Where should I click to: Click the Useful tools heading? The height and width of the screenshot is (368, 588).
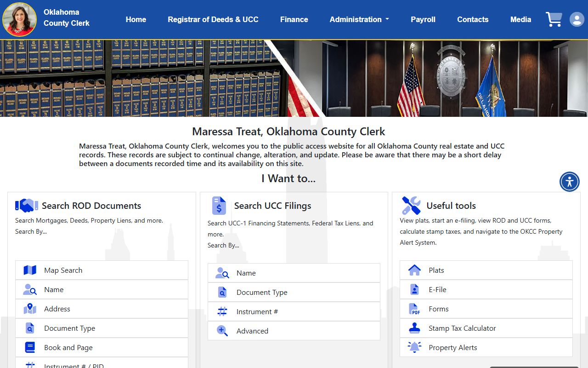pos(451,206)
